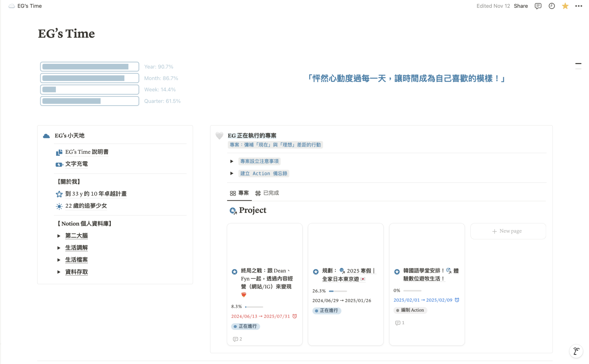This screenshot has width=589, height=364.
Task: Open EG's Time 說明書 page link
Action: (x=87, y=152)
